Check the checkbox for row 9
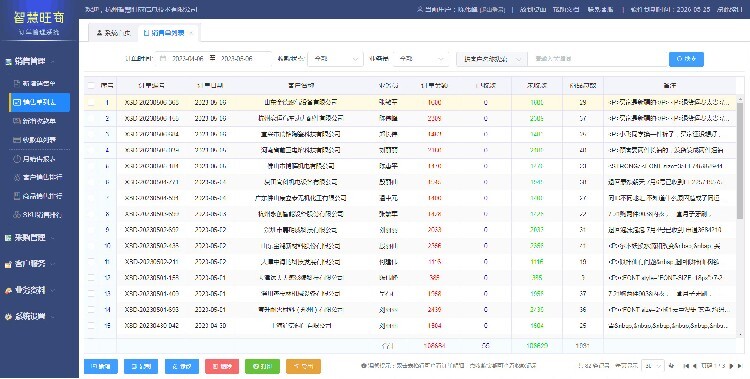The width and height of the screenshot is (750, 379). (91, 230)
